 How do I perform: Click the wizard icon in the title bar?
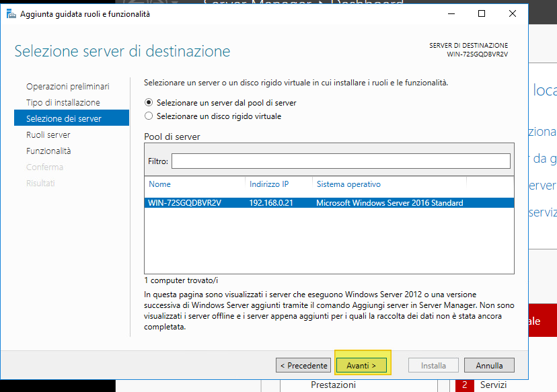point(11,14)
